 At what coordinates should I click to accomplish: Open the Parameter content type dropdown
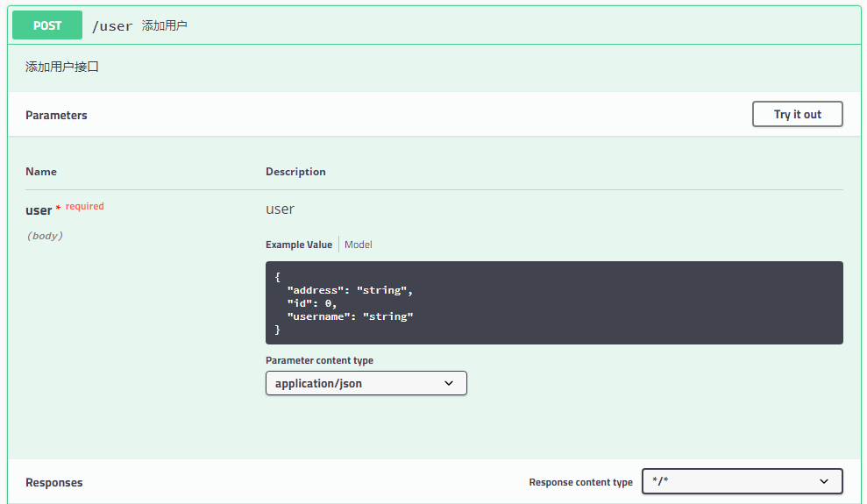(365, 383)
